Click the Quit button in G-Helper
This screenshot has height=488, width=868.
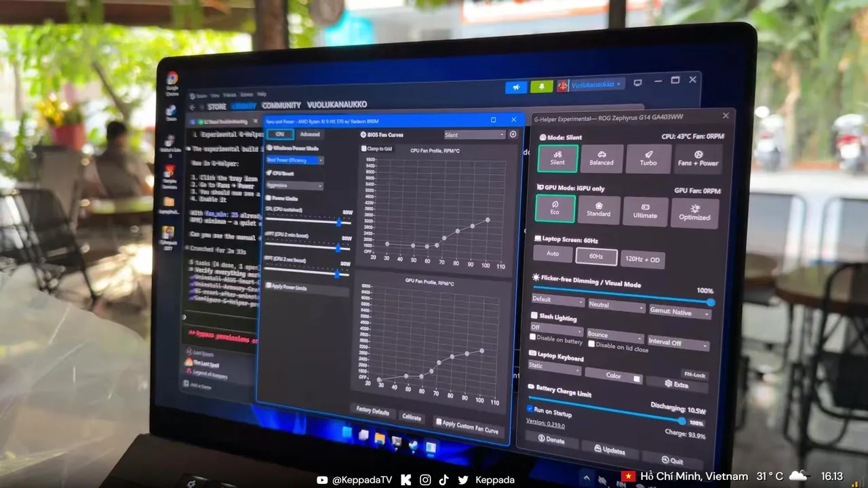pyautogui.click(x=671, y=461)
